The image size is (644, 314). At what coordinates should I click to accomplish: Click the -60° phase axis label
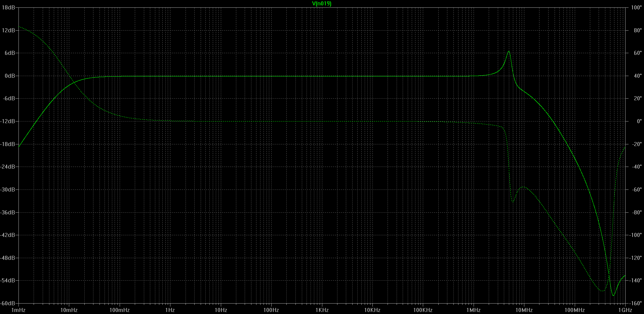637,189
